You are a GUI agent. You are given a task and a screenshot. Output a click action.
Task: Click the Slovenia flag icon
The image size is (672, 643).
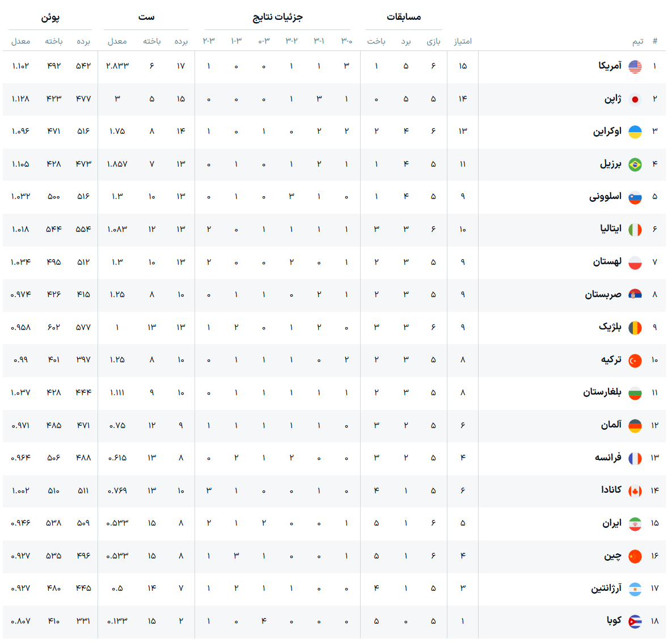(x=635, y=197)
